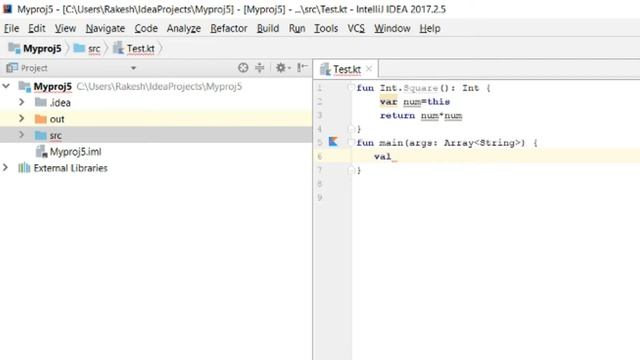Collapse the Myproj5 root node
This screenshot has height=360, width=640.
pos(6,86)
